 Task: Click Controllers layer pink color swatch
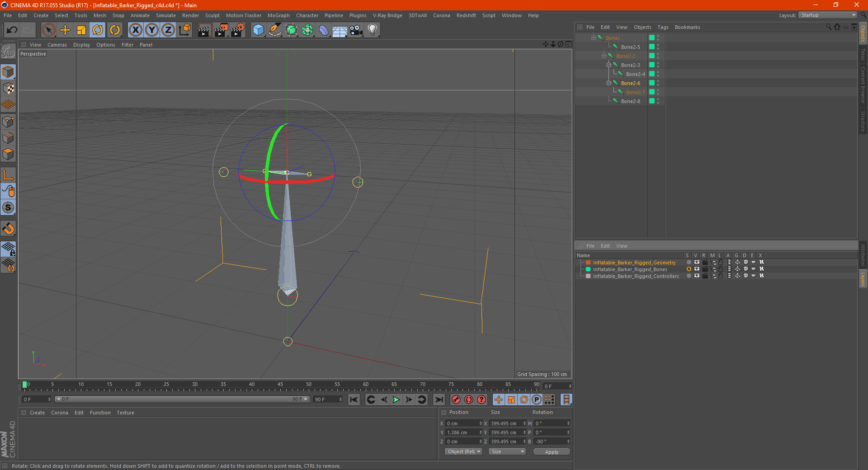click(588, 276)
